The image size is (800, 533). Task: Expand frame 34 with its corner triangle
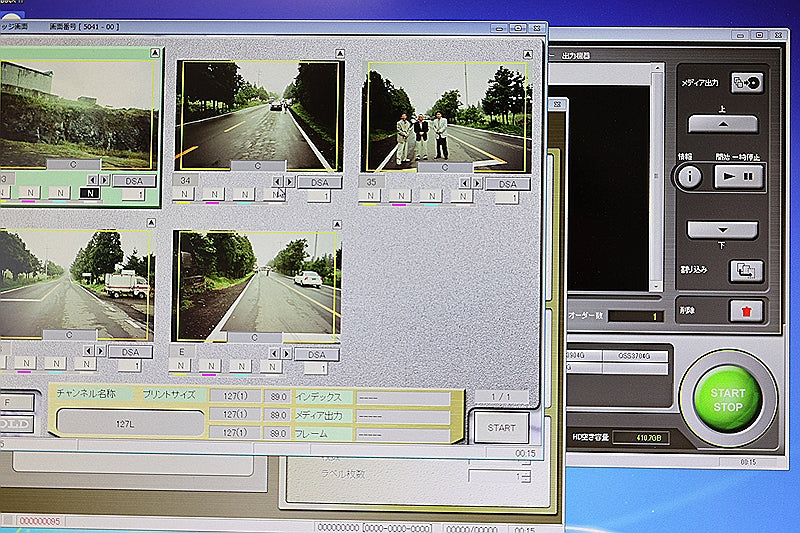tap(340, 54)
